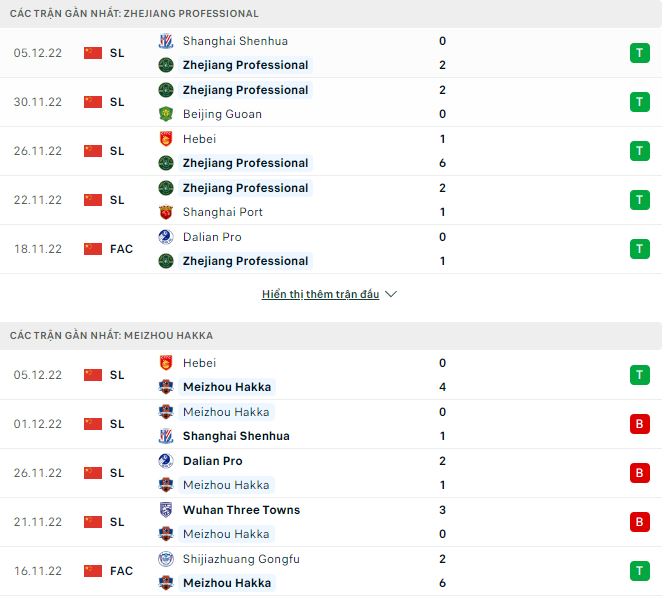Click the Shanghai Shenhua crest in the 05.12.22 match

click(166, 41)
